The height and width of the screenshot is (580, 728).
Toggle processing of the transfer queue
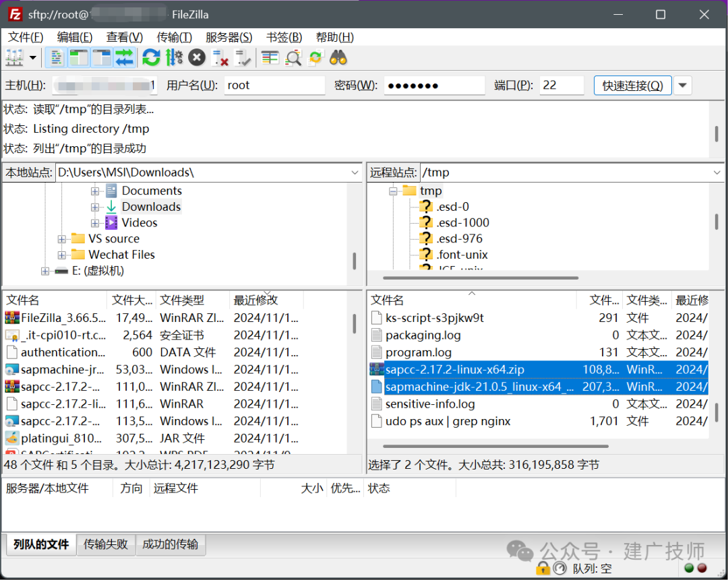[174, 58]
